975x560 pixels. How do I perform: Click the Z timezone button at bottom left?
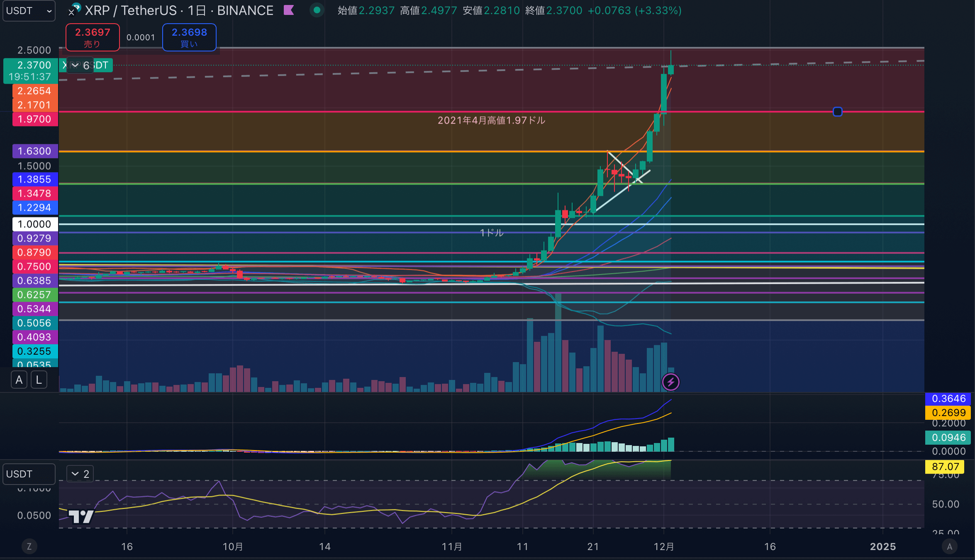[29, 546]
